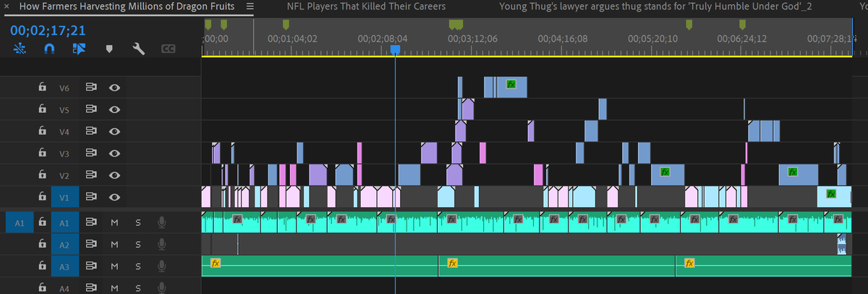Toggle sync lock on track V2

pos(92,175)
